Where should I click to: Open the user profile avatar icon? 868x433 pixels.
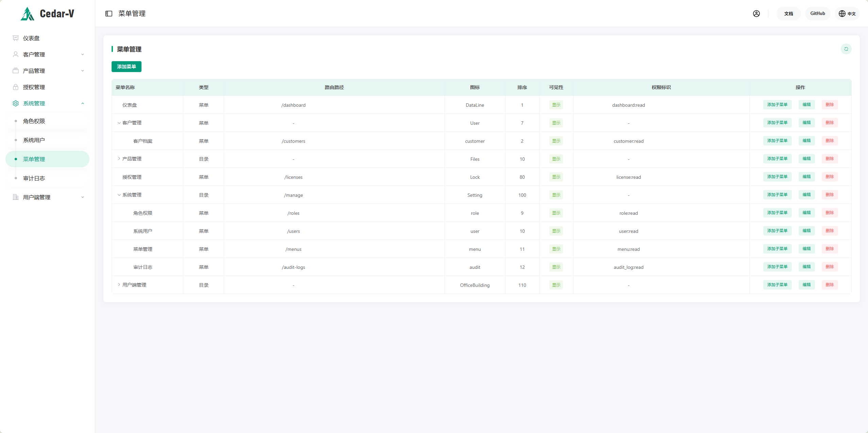pos(756,14)
